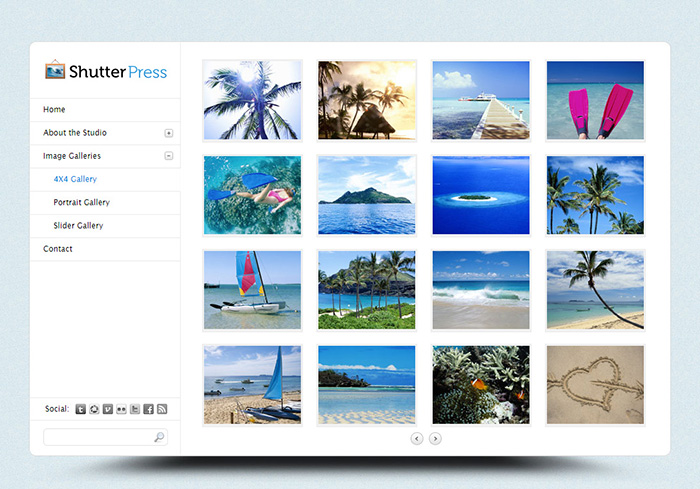Open the aerial atoll island thumbnail
Viewport: 700px width, 489px height.
481,195
